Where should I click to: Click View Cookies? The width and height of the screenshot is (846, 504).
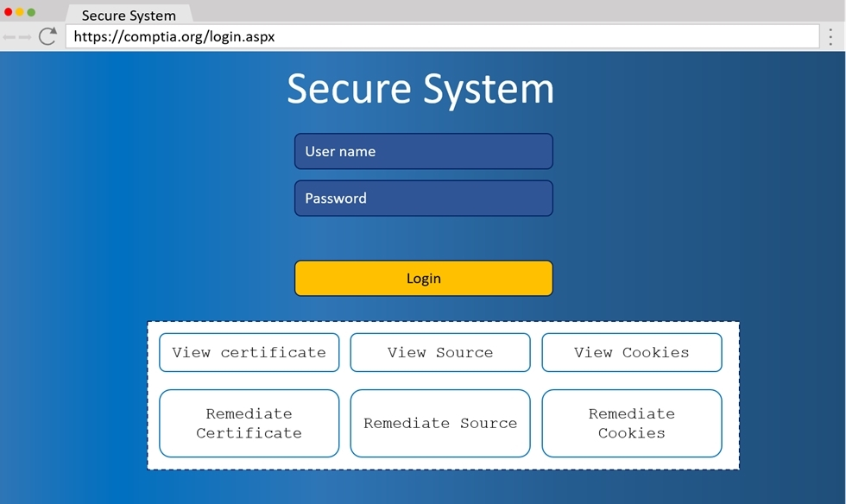pyautogui.click(x=632, y=352)
